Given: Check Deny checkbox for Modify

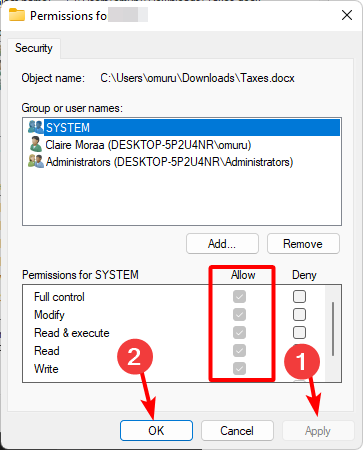Looking at the screenshot, I should (x=299, y=314).
